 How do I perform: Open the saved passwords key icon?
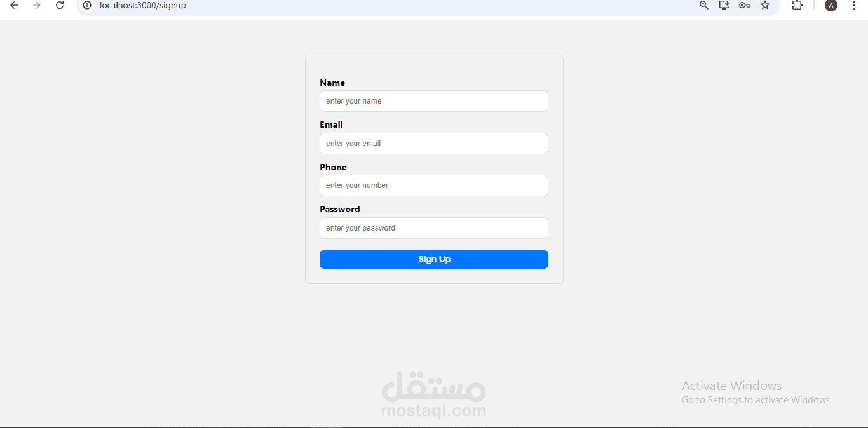click(745, 5)
